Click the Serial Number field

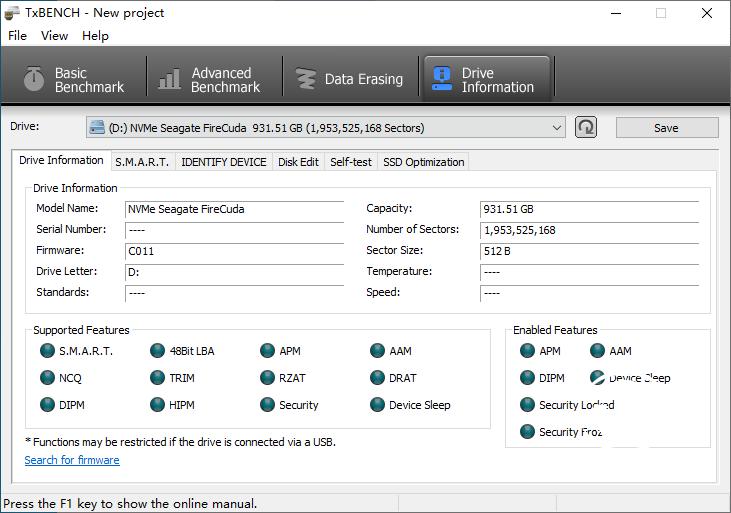click(x=234, y=230)
